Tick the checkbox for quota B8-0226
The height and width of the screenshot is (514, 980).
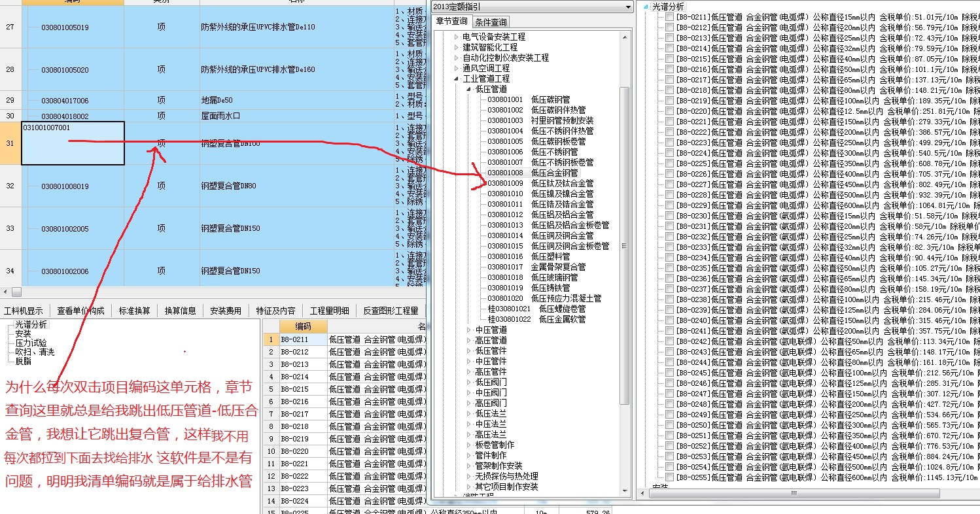pos(669,174)
